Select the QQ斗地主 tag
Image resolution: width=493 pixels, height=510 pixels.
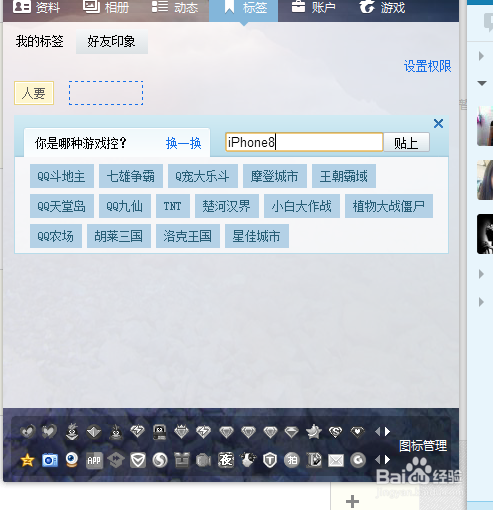pos(62,176)
